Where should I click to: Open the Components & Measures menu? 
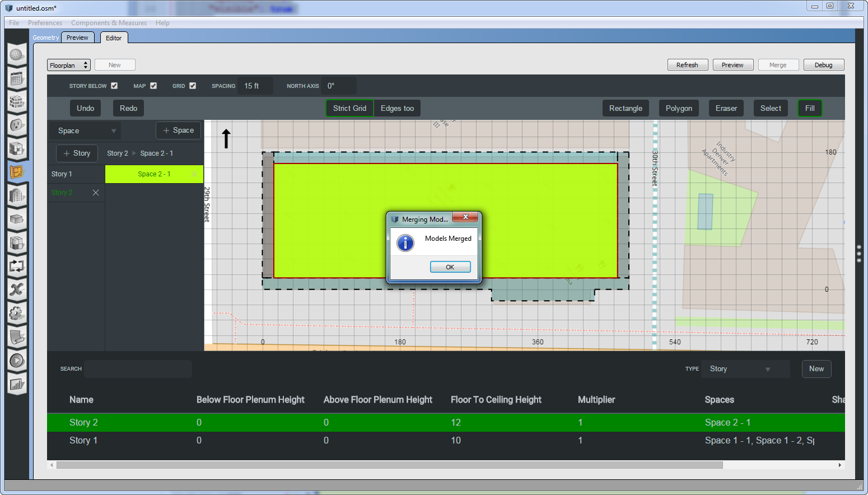tap(109, 23)
